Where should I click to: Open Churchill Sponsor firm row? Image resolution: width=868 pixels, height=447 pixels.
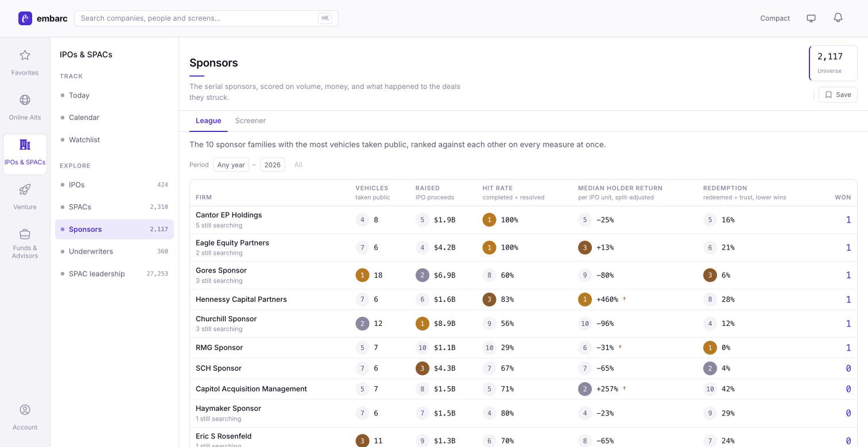tap(523, 324)
